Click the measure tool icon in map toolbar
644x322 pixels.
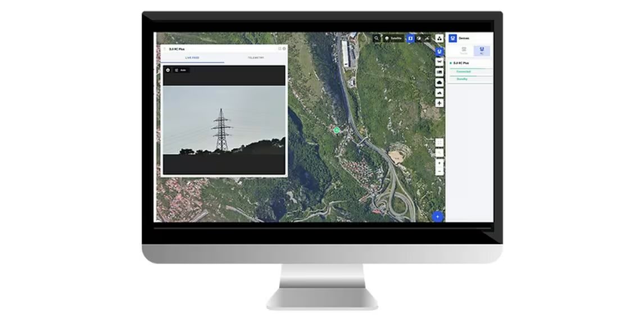[428, 38]
